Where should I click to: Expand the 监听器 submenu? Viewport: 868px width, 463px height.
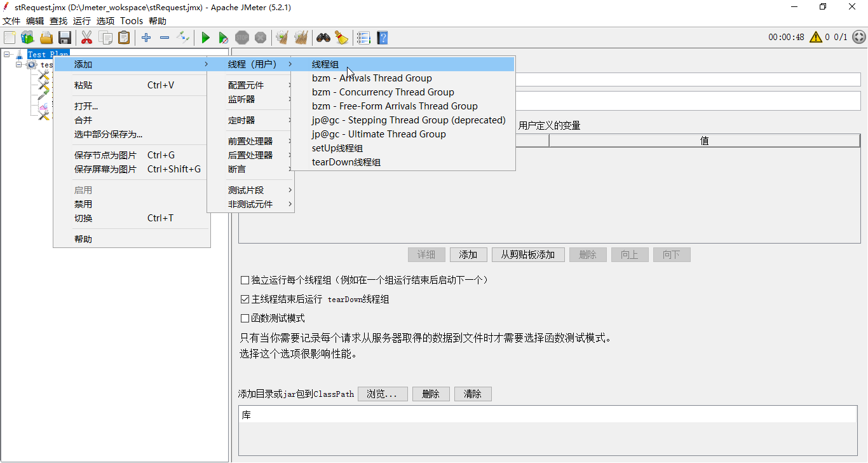pos(250,99)
